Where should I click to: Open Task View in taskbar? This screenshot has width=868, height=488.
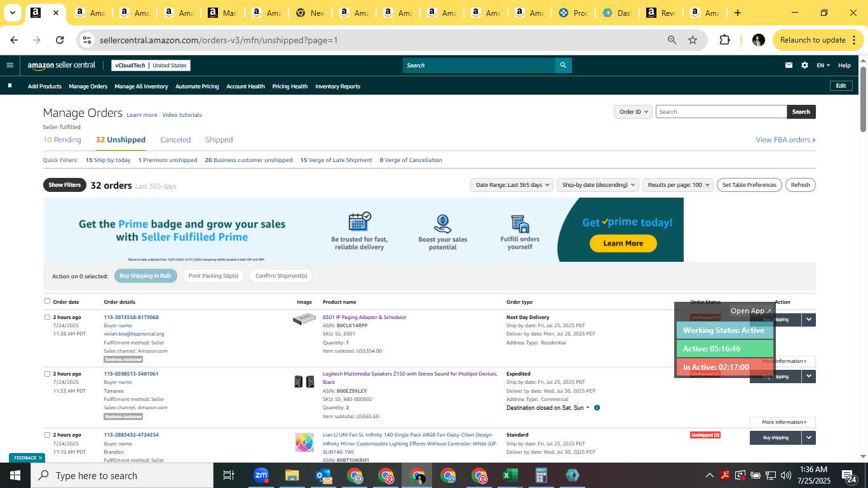pos(229,475)
